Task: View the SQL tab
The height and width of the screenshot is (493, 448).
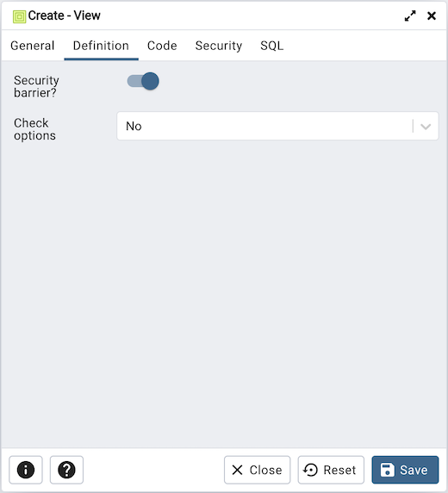Action: point(271,46)
